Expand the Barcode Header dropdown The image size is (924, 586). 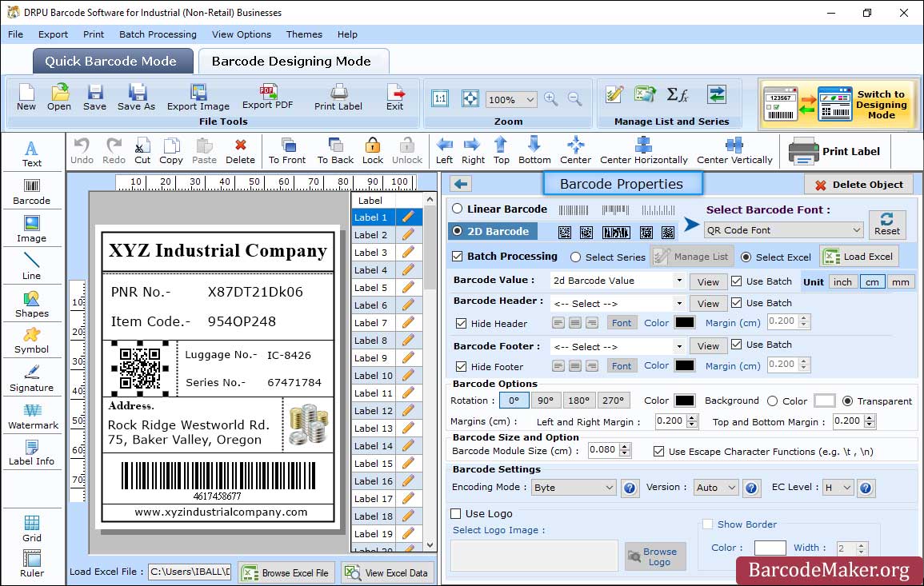pyautogui.click(x=679, y=303)
